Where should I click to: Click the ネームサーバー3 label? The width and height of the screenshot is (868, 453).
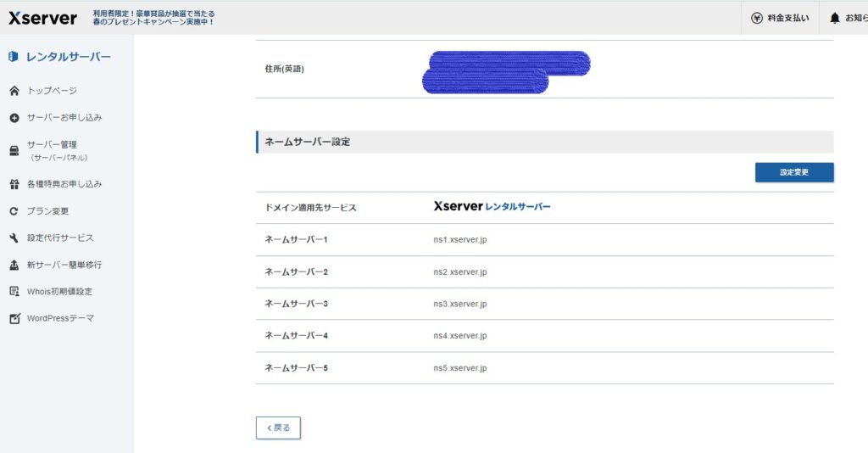[x=296, y=304]
